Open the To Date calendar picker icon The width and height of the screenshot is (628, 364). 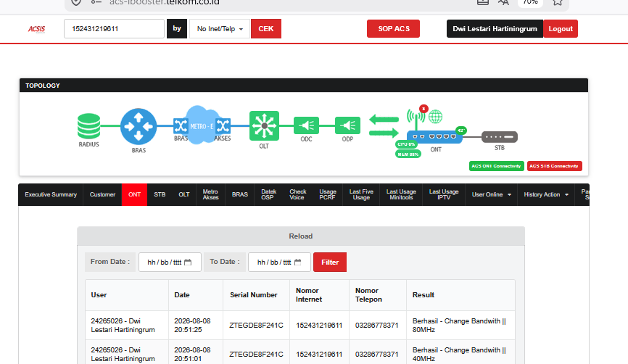click(297, 262)
